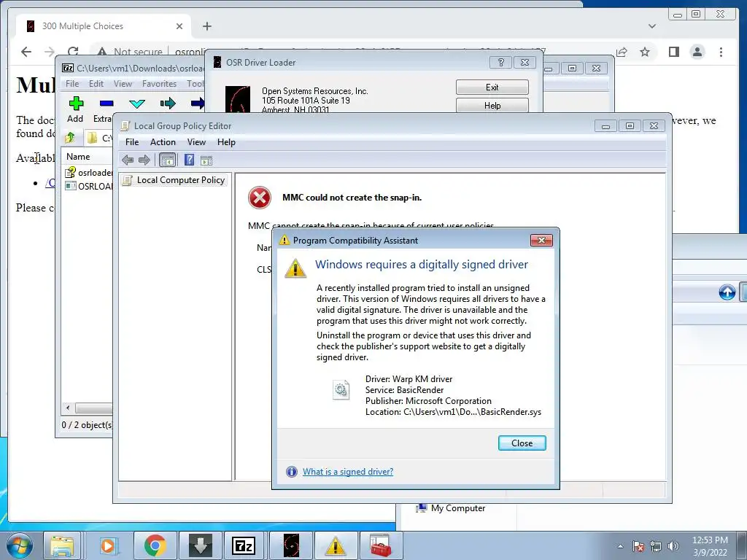
Task: Open Action menu in Group Policy Editor
Action: [x=163, y=142]
